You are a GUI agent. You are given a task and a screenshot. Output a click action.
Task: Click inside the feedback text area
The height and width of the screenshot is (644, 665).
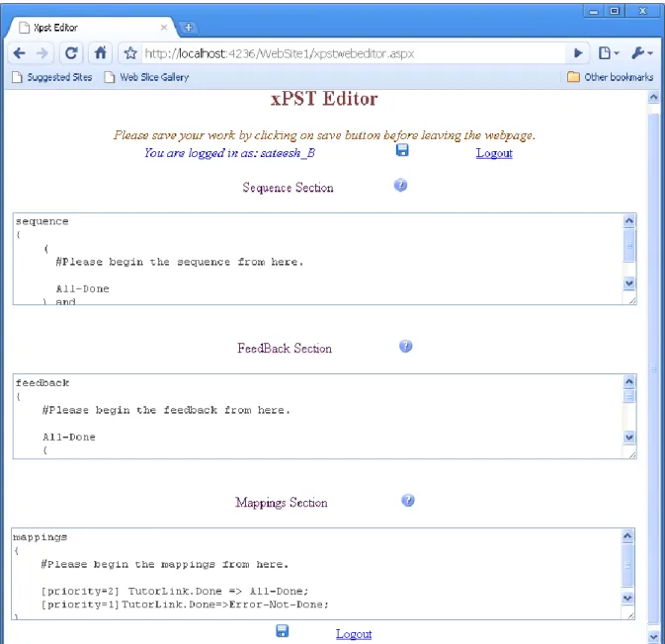(x=318, y=417)
